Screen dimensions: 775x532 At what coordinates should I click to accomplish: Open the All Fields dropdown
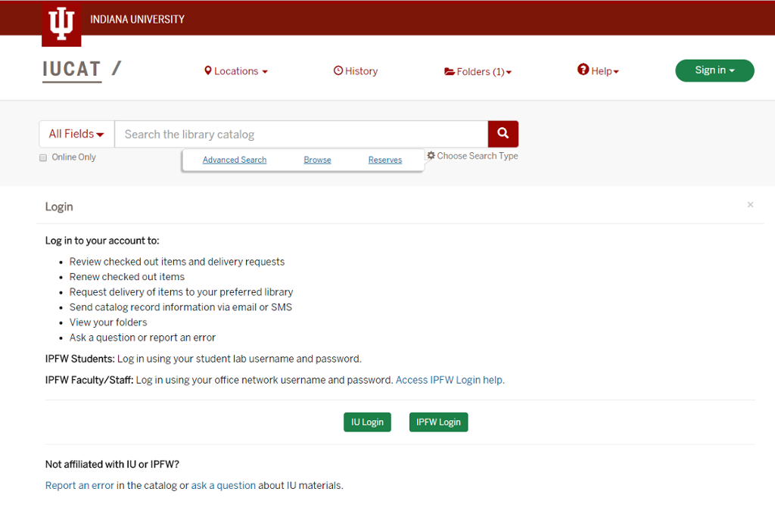coord(76,133)
